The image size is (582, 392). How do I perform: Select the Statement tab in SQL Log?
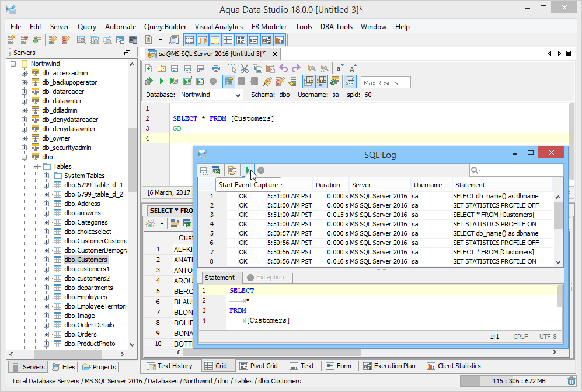[x=219, y=278]
